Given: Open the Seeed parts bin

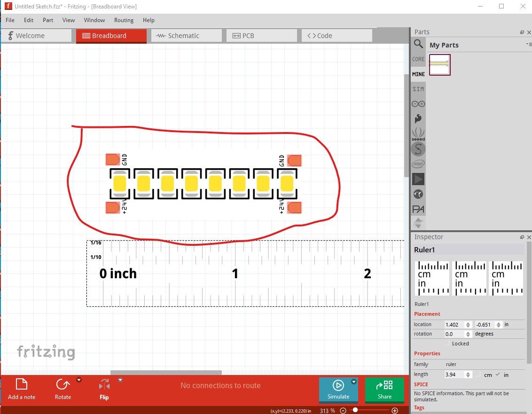Looking at the screenshot, I should [x=418, y=134].
